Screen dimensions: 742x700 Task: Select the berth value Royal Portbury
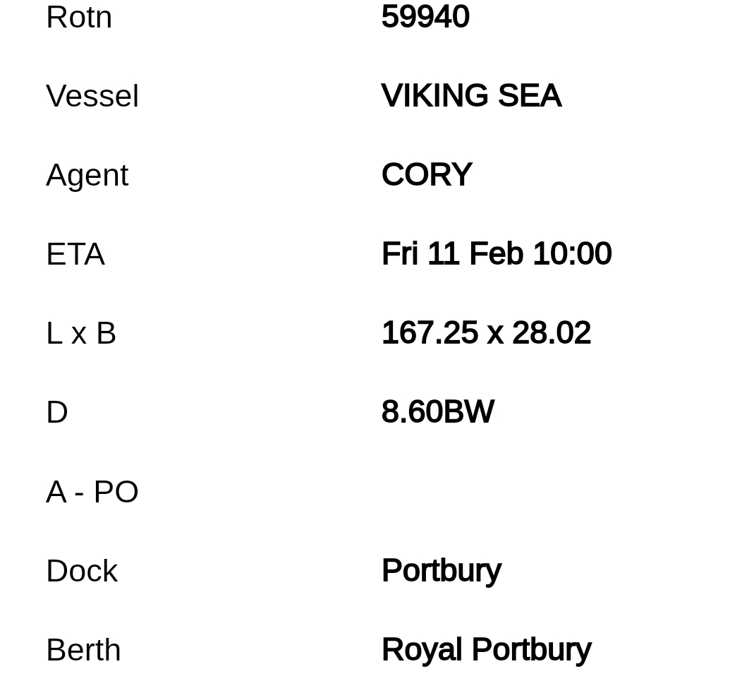(486, 650)
